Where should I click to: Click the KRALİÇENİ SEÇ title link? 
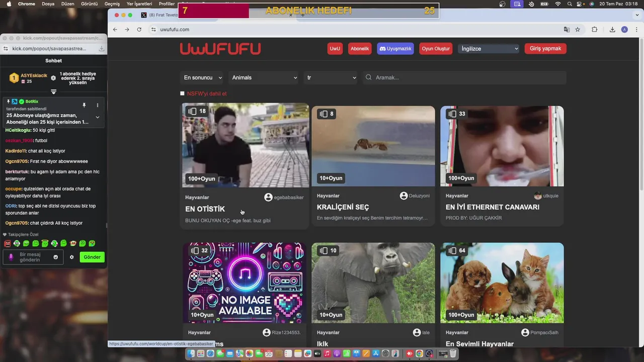tap(343, 207)
